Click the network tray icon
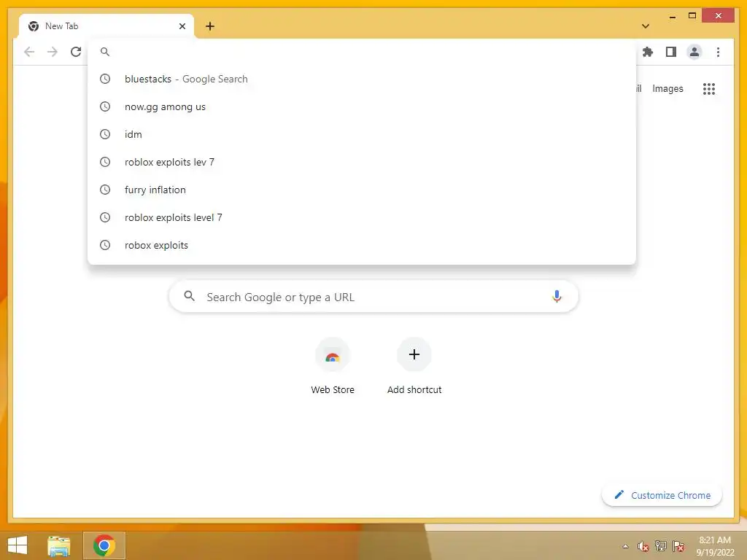Viewport: 747px width, 560px height. (x=660, y=546)
